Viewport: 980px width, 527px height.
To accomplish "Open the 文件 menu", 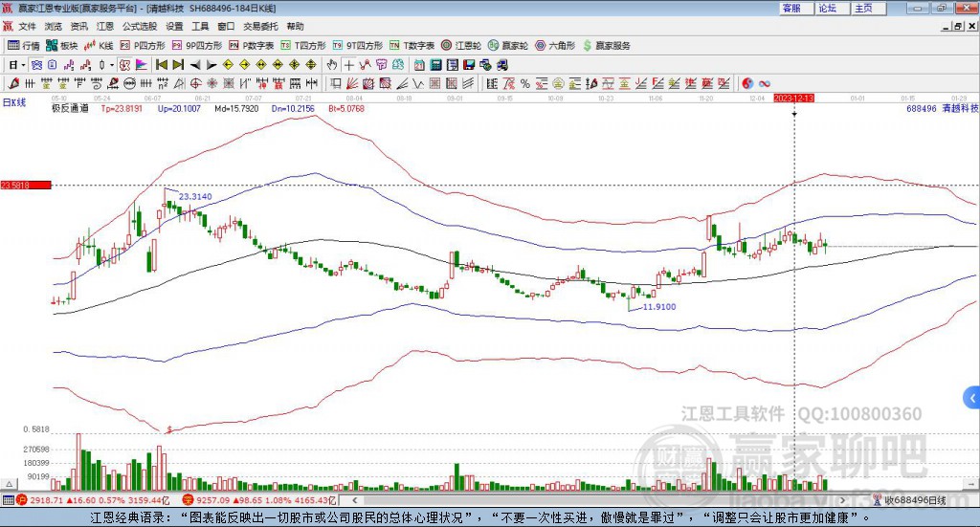I will (x=27, y=26).
